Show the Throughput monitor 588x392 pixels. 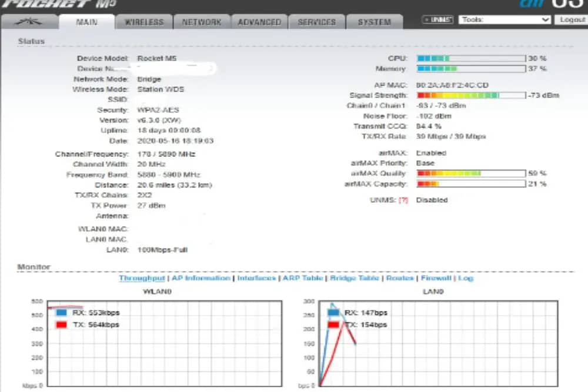(x=142, y=278)
